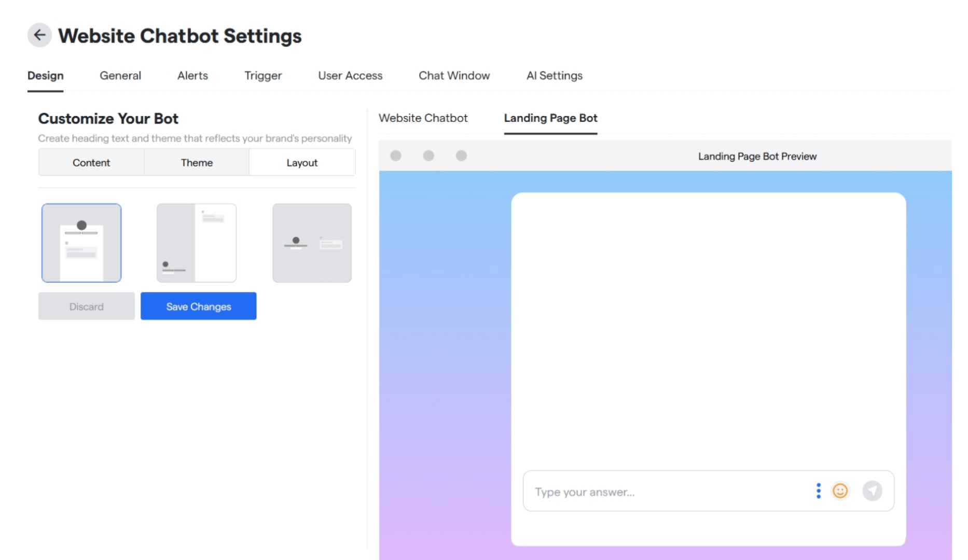
Task: Choose the centered card layout thumbnail
Action: (81, 243)
